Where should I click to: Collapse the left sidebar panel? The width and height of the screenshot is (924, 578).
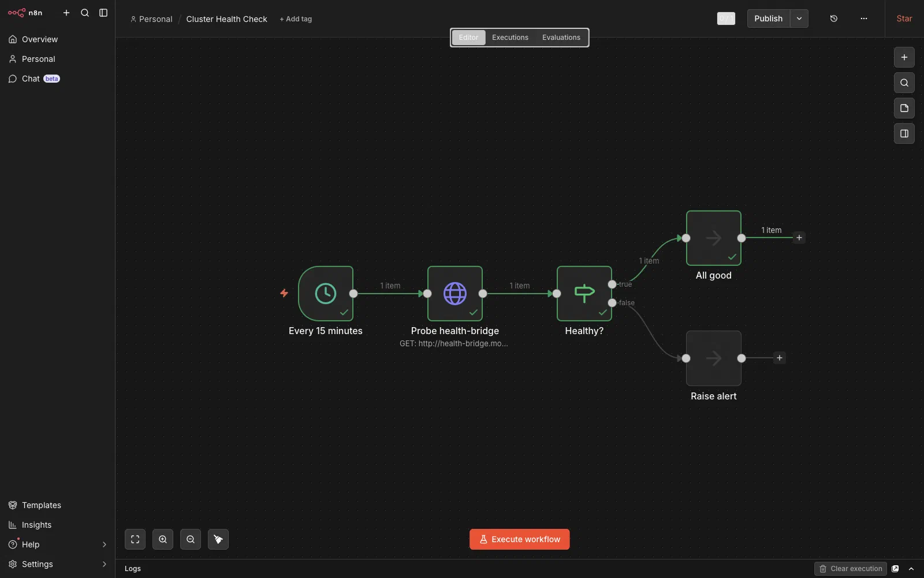(103, 13)
